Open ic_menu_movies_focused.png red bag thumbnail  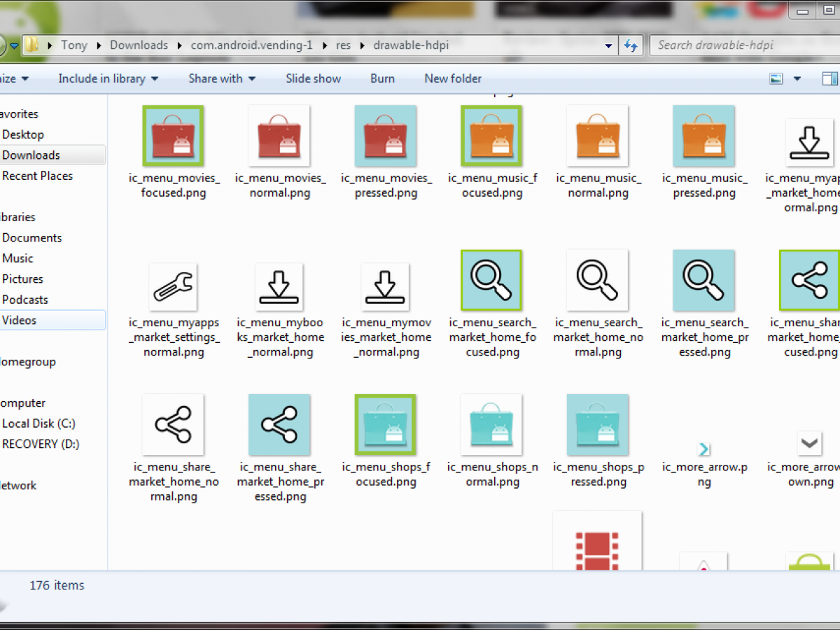173,136
